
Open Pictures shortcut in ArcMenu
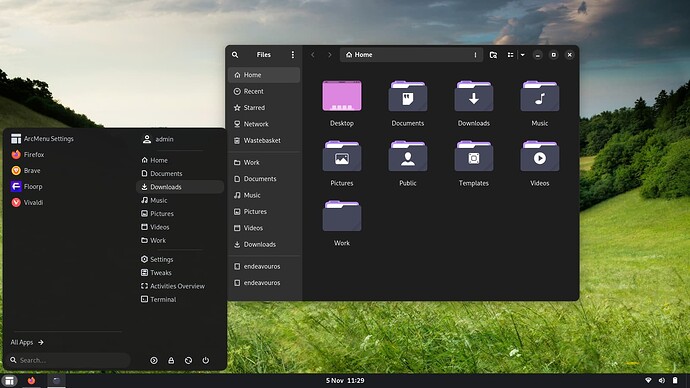click(180, 213)
